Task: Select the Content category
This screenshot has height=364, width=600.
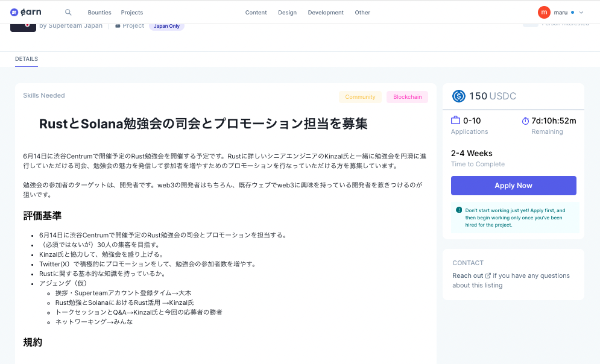Action: click(256, 13)
